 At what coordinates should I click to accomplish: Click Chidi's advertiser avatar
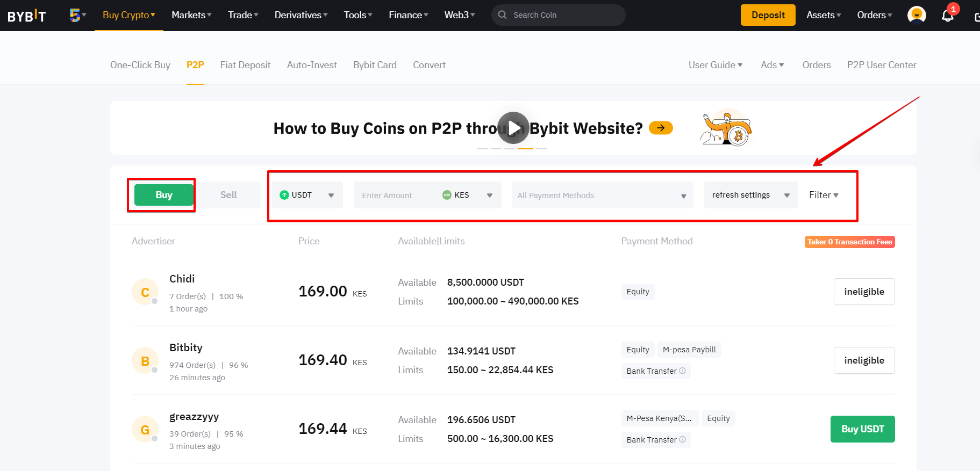pyautogui.click(x=145, y=292)
